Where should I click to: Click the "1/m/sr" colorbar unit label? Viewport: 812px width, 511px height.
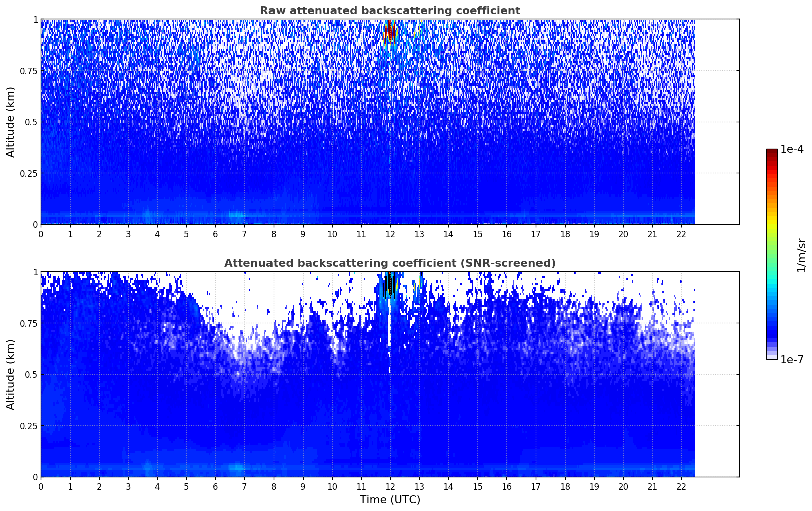point(801,254)
